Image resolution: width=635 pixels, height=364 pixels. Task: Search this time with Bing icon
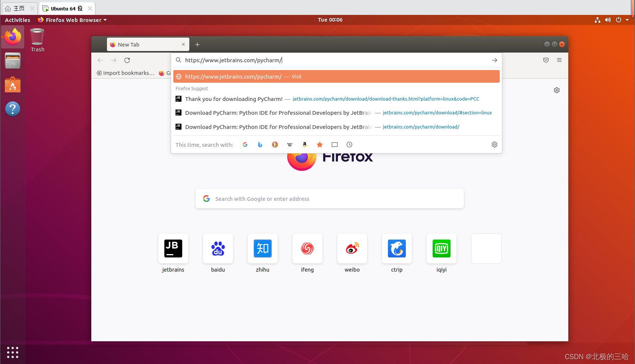[260, 145]
